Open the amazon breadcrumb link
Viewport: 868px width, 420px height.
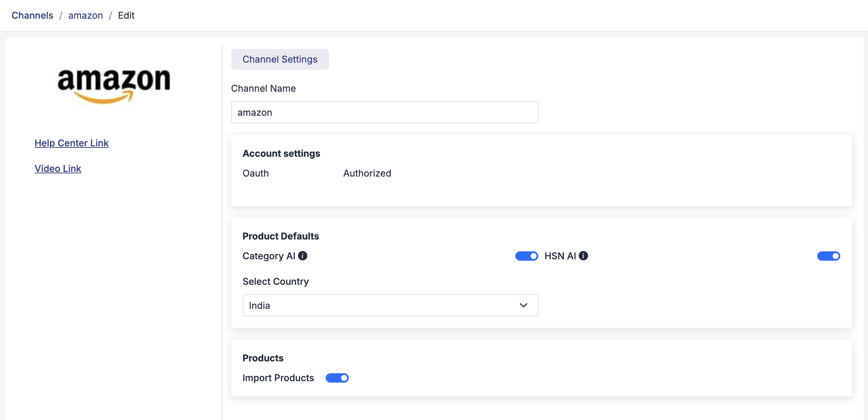coord(86,15)
